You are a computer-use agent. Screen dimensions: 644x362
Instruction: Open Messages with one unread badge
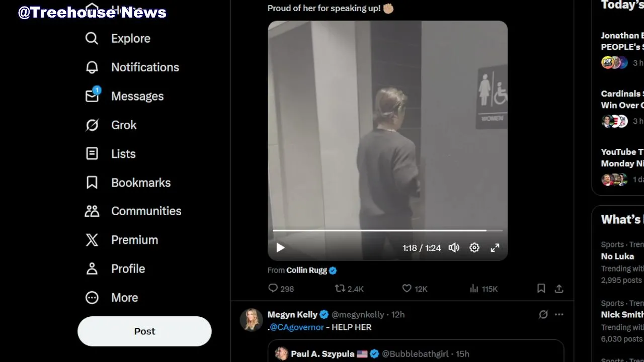point(124,96)
